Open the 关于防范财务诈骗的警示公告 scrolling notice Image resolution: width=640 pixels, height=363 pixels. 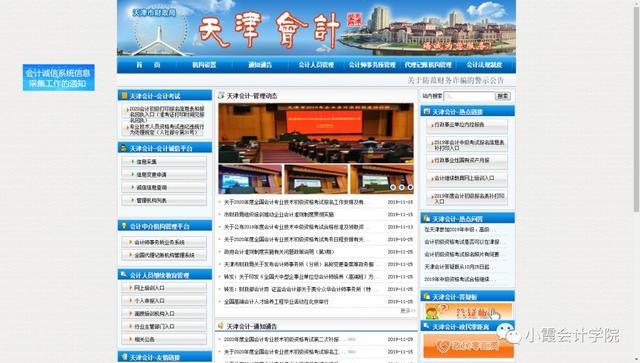456,80
